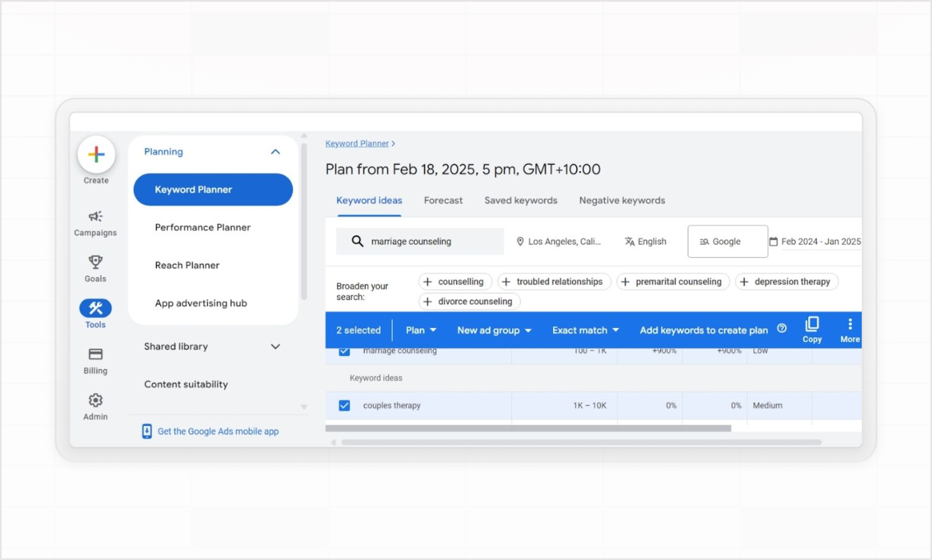
Task: Open the Plan dropdown
Action: 421,330
